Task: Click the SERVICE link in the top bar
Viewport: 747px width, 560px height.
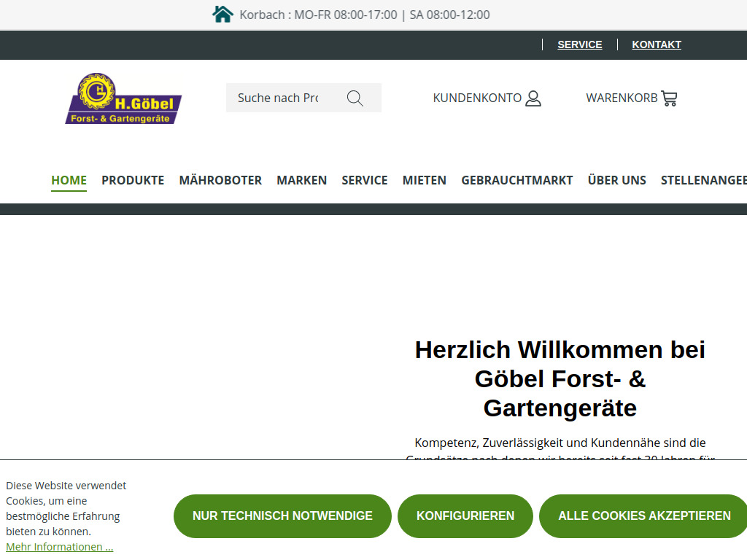Action: (x=580, y=44)
